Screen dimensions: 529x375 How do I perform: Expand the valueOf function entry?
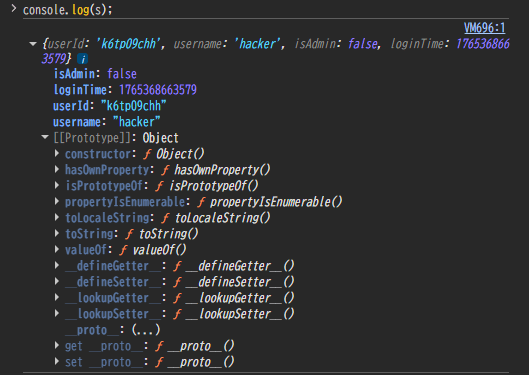tap(57, 250)
